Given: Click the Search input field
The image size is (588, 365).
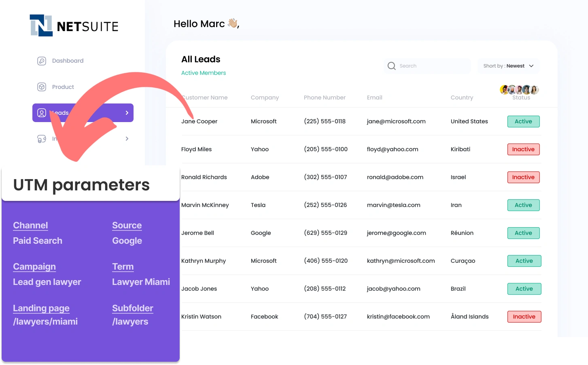Looking at the screenshot, I should pos(433,66).
